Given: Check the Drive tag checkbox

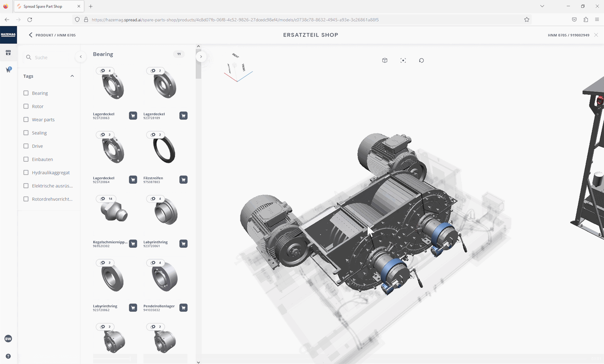Looking at the screenshot, I should point(26,146).
